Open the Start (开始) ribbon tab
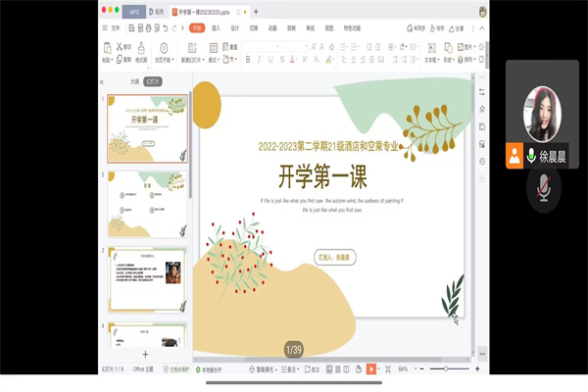 point(196,28)
